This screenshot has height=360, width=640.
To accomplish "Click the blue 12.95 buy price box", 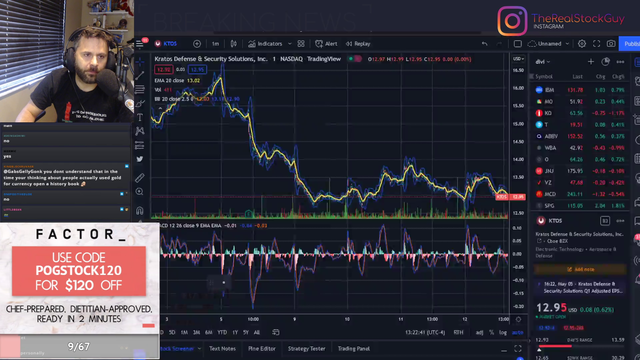I will (x=197, y=70).
